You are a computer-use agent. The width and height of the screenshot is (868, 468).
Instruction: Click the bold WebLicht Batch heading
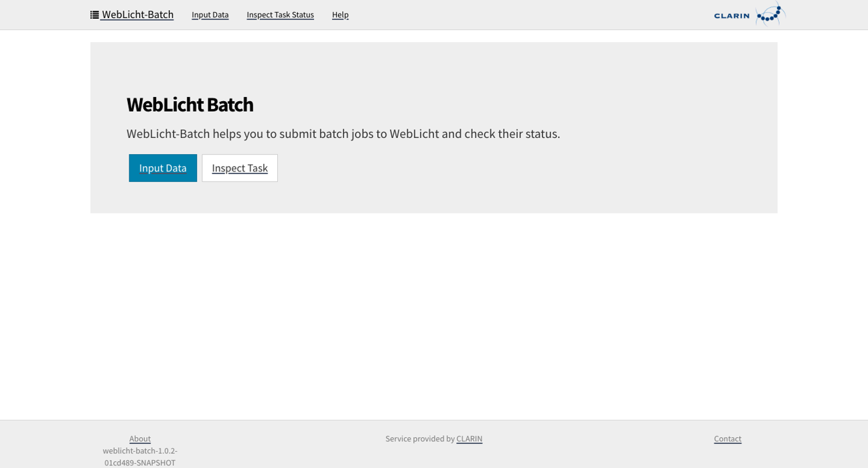[190, 104]
